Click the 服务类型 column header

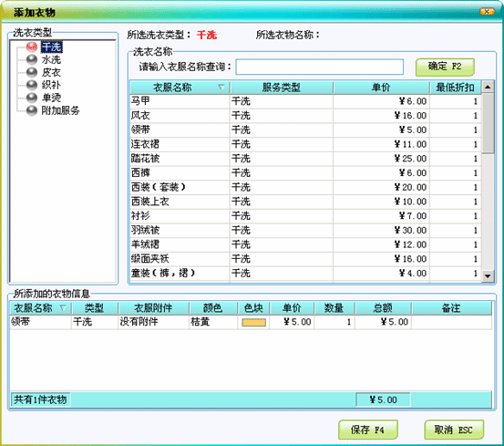(282, 88)
